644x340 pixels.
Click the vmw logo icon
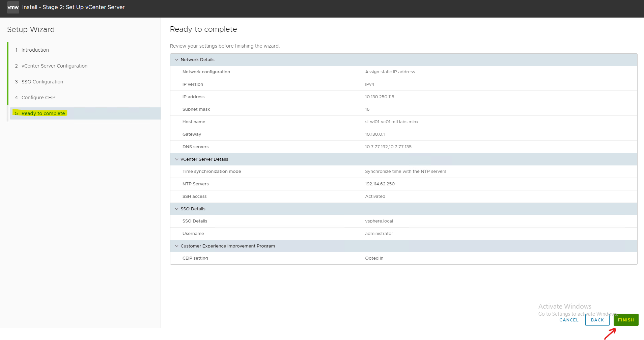[13, 7]
